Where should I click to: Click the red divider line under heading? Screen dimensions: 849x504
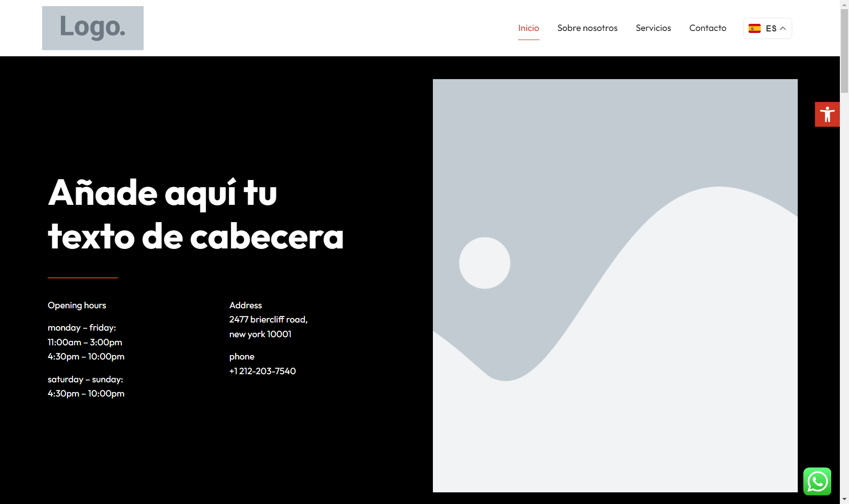(x=83, y=278)
